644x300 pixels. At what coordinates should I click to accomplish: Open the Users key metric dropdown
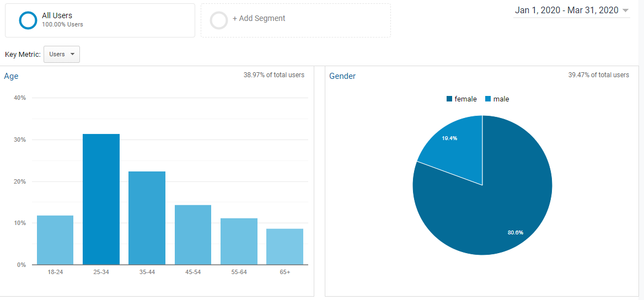(62, 54)
